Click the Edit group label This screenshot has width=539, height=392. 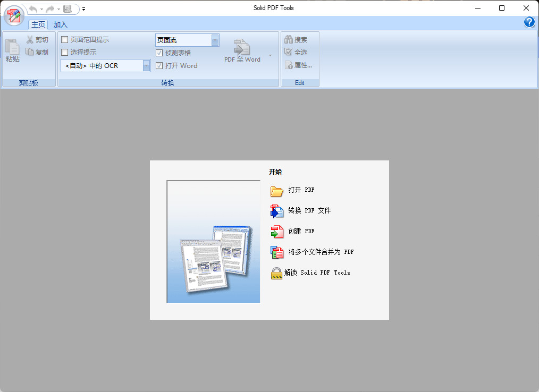[x=299, y=83]
